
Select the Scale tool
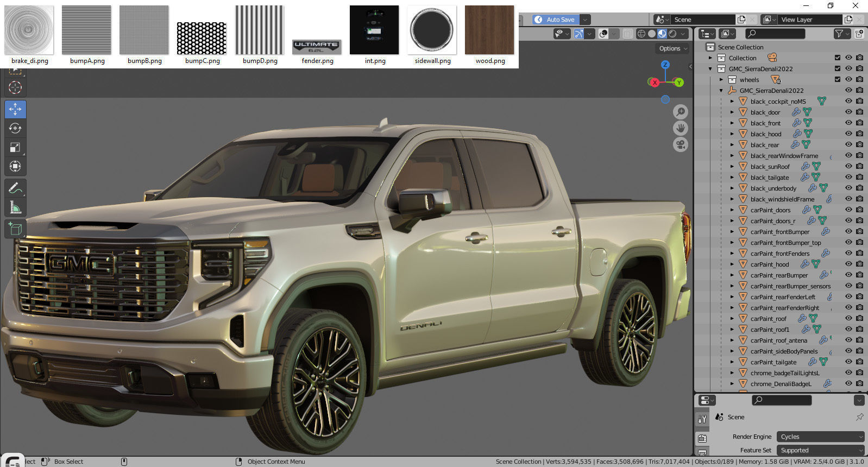[x=15, y=147]
